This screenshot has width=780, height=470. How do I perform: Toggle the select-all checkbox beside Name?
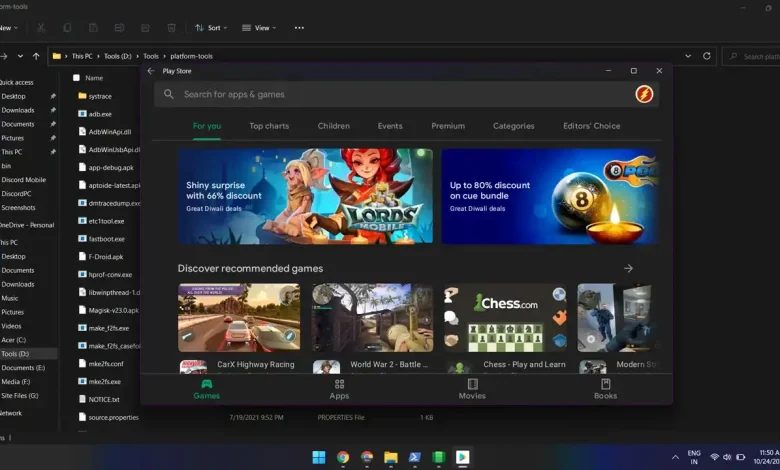coord(77,78)
